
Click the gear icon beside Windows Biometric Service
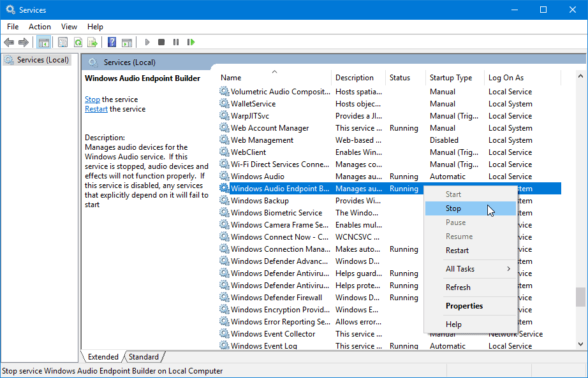point(224,213)
